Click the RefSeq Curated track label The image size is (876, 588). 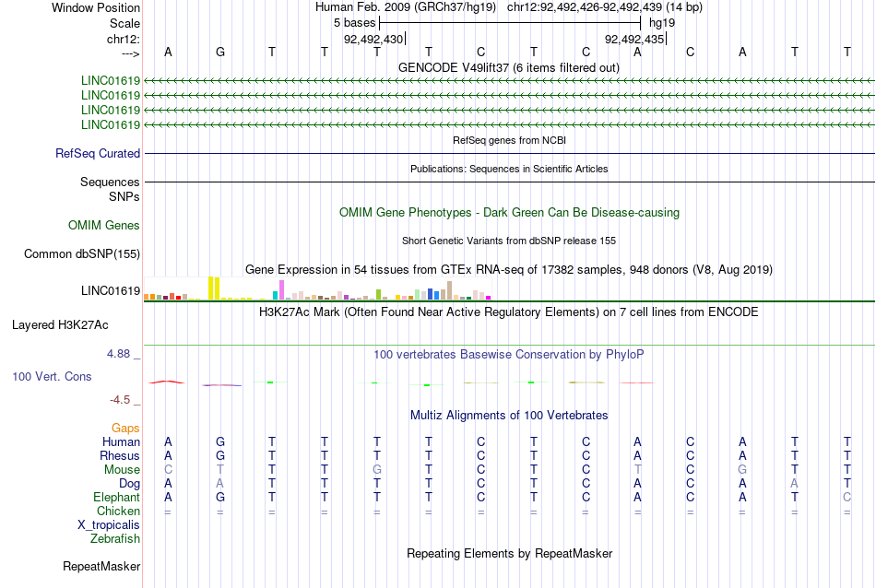point(98,153)
